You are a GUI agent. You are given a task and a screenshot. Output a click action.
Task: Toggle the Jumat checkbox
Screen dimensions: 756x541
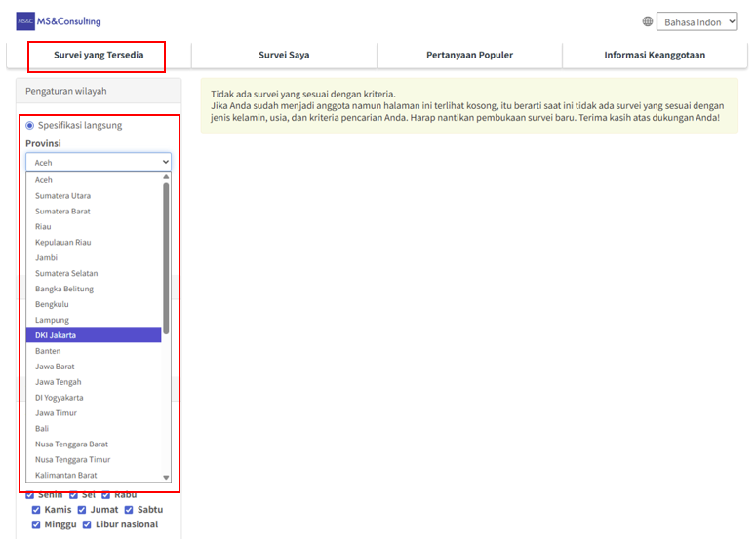pyautogui.click(x=82, y=510)
